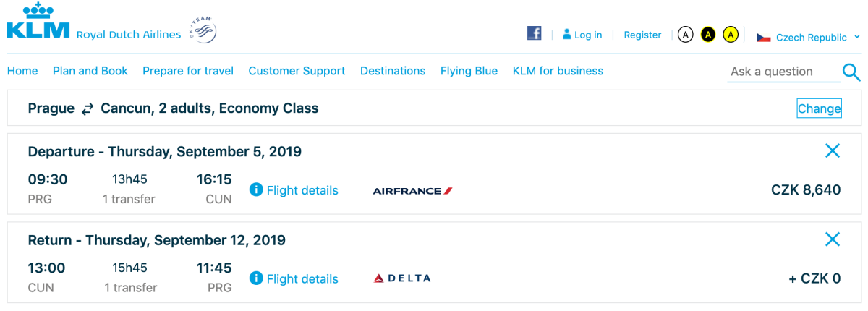Click the search magnifier icon
The height and width of the screenshot is (311, 868).
pyautogui.click(x=851, y=72)
